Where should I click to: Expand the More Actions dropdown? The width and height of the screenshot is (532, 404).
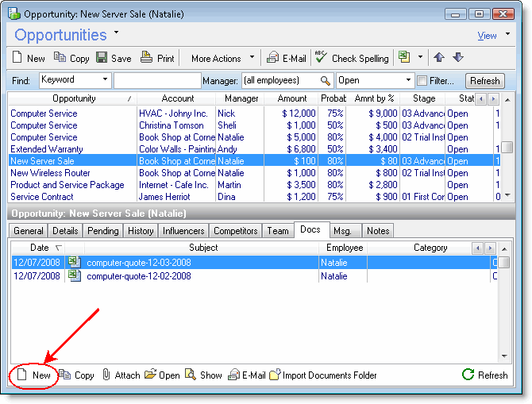[252, 57]
